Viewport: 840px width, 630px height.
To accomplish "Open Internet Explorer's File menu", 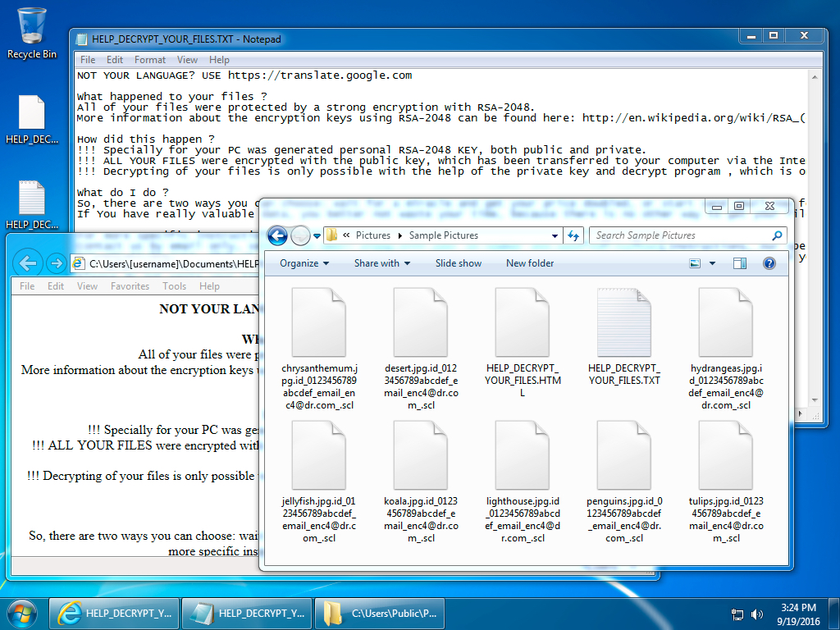I will [x=27, y=286].
